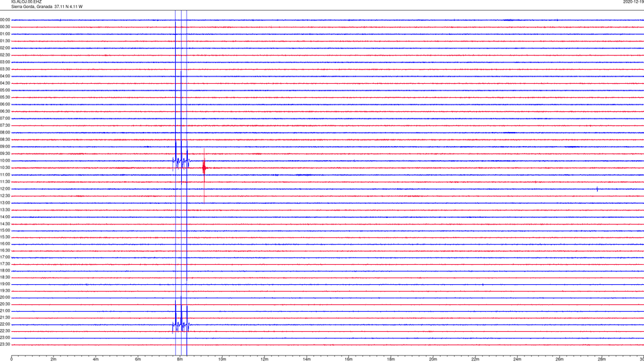Select the 10:00 time label

[5, 161]
